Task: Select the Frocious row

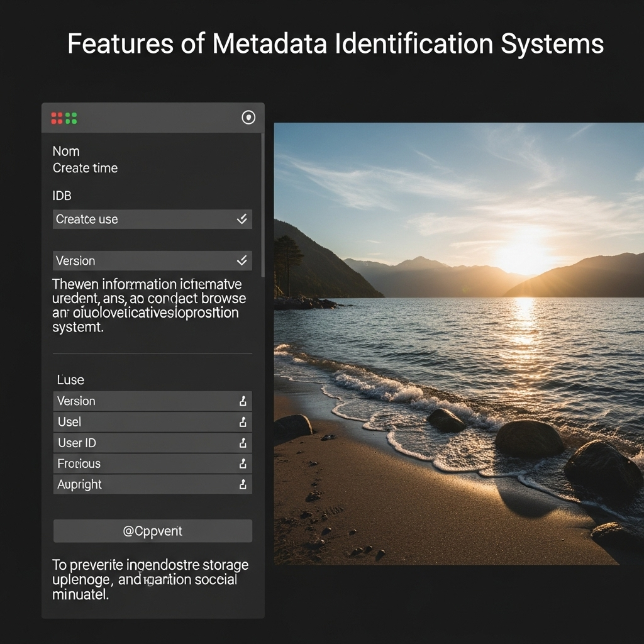Action: point(152,464)
